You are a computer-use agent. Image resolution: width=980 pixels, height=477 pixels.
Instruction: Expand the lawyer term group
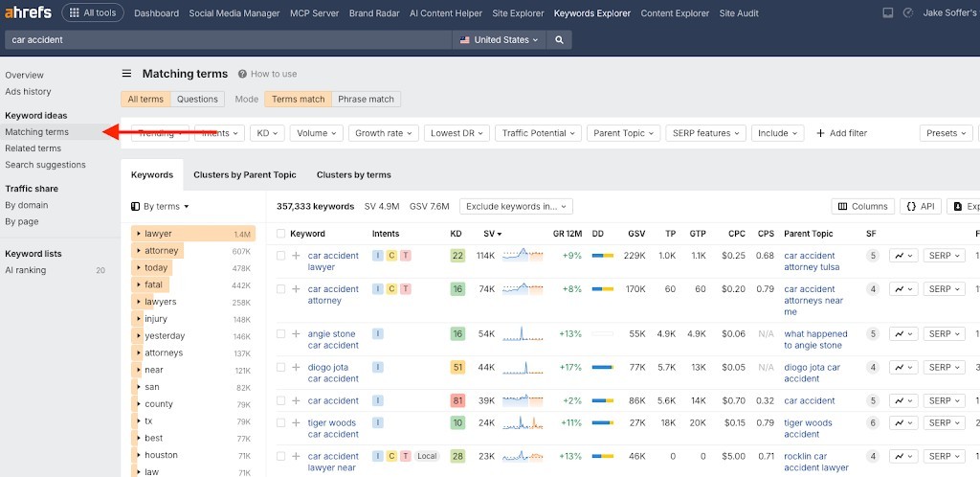[139, 233]
